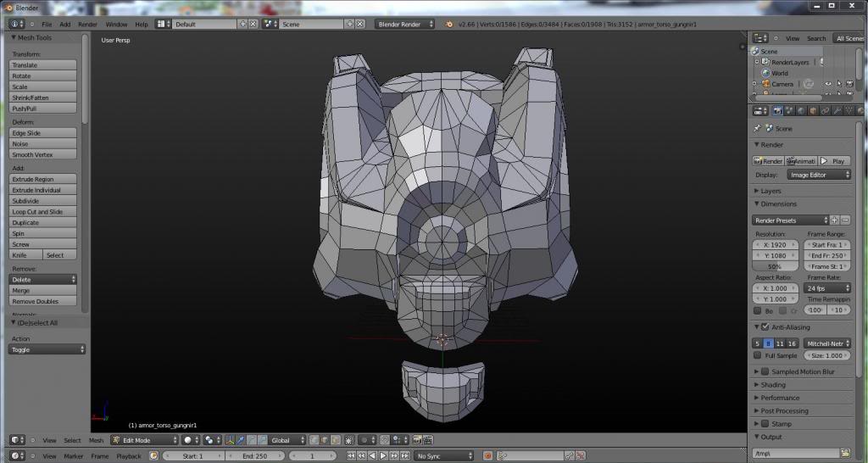Open the Add menu in info header
Viewport: 868px width, 463px height.
[x=64, y=25]
